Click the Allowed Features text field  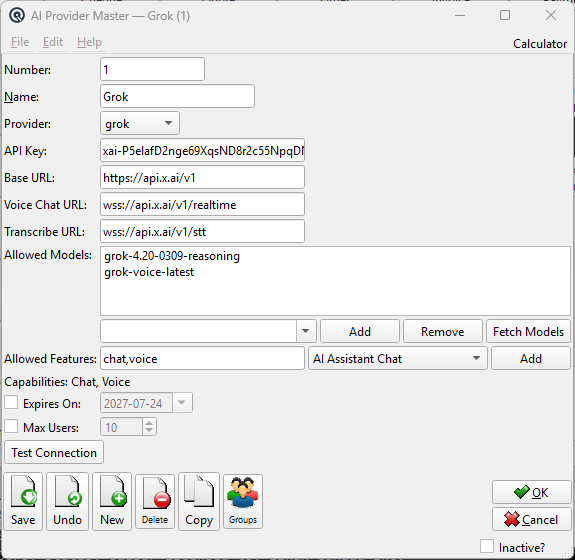[202, 358]
